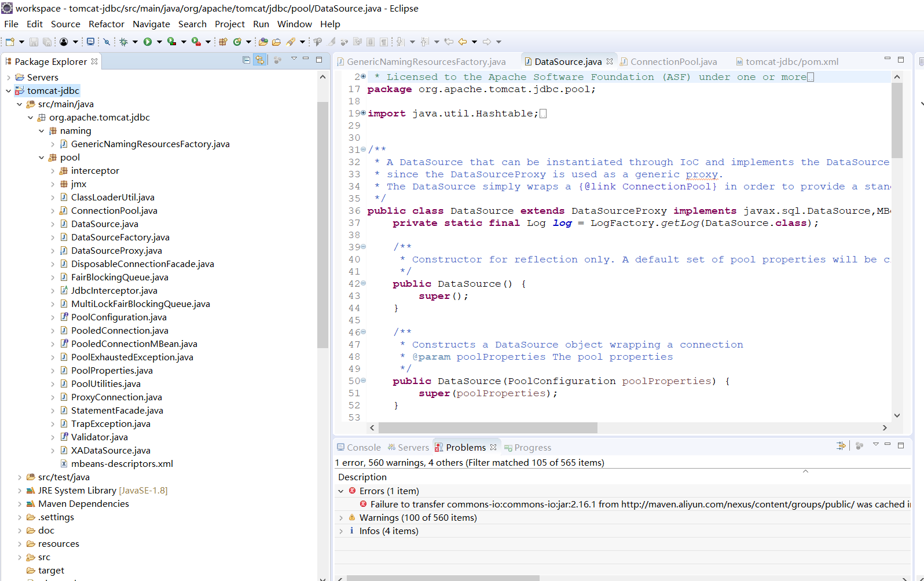Collapse All in Package Explorer
This screenshot has height=581, width=924.
[246, 60]
